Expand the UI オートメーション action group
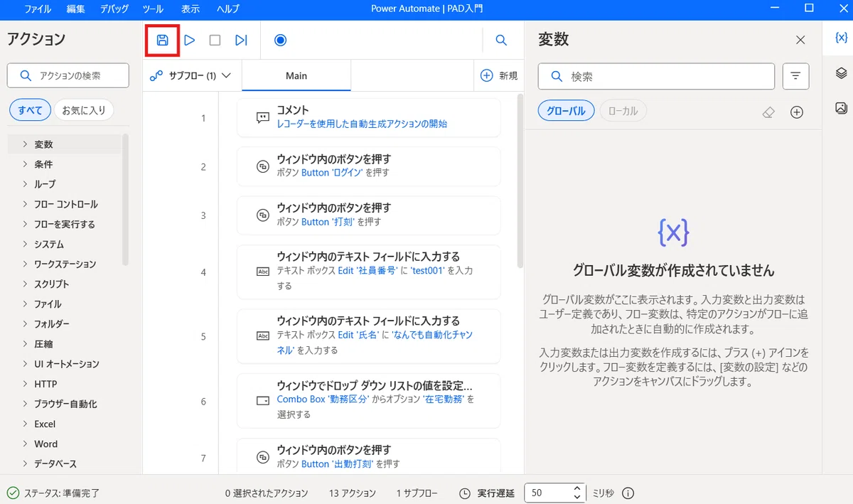The image size is (853, 504). click(x=25, y=364)
